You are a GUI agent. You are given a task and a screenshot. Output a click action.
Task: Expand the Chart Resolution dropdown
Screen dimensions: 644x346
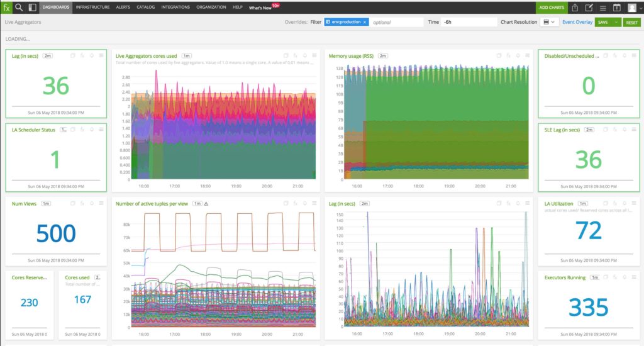550,22
